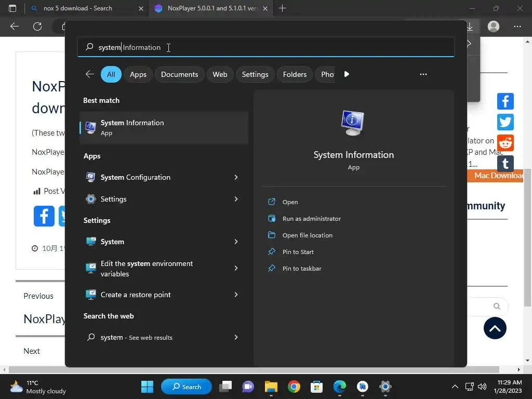Open a new Edge browser tab

tap(282, 8)
